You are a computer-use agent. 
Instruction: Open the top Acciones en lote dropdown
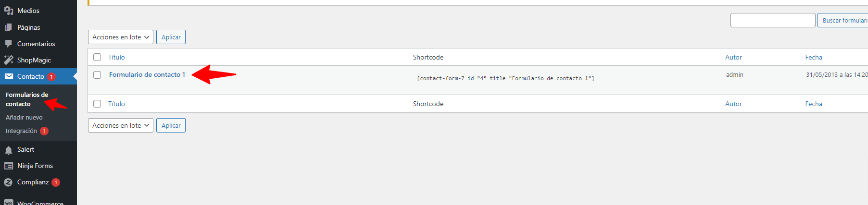121,37
